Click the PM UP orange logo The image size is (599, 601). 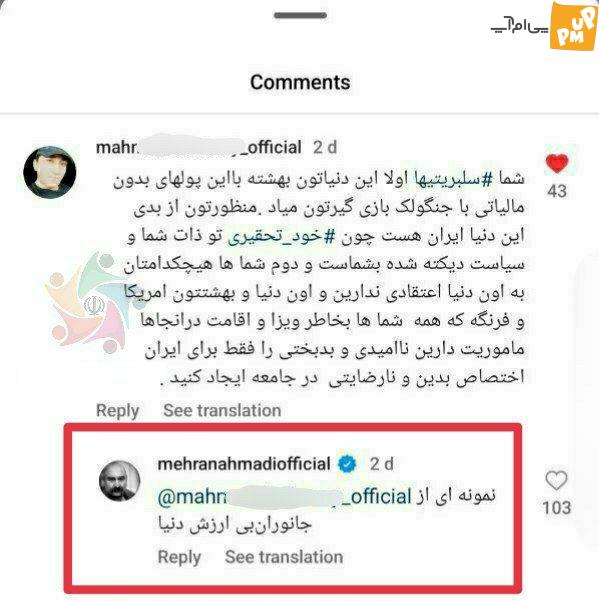click(573, 25)
